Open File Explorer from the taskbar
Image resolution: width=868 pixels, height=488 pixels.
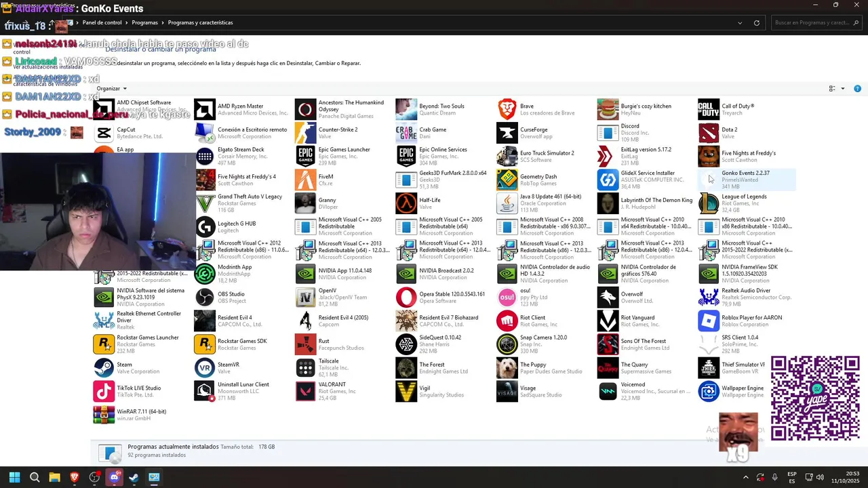pyautogui.click(x=54, y=477)
